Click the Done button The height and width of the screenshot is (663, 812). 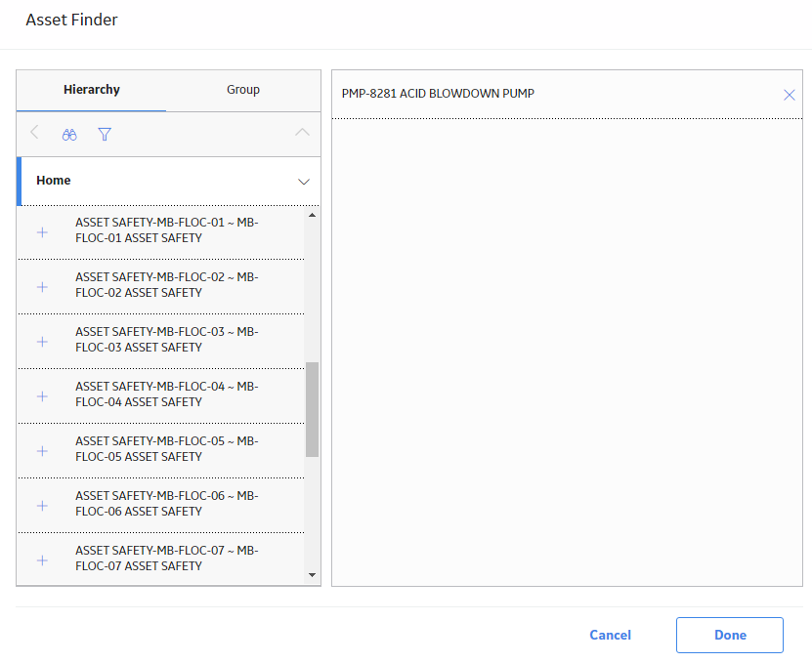[730, 635]
